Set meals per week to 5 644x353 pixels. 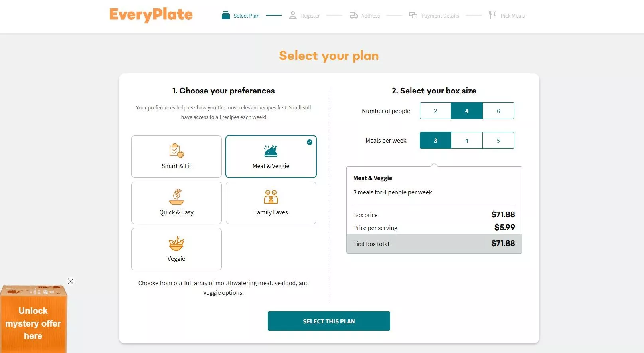(498, 140)
